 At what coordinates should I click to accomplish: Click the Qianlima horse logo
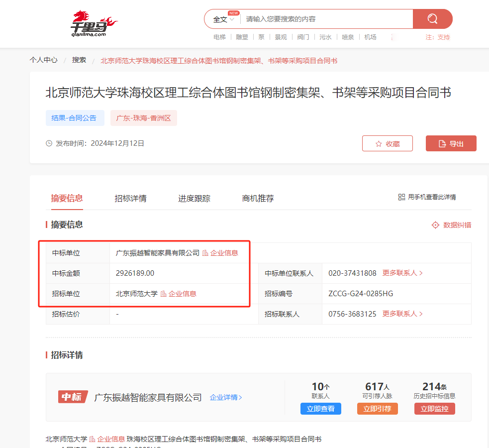tap(94, 23)
